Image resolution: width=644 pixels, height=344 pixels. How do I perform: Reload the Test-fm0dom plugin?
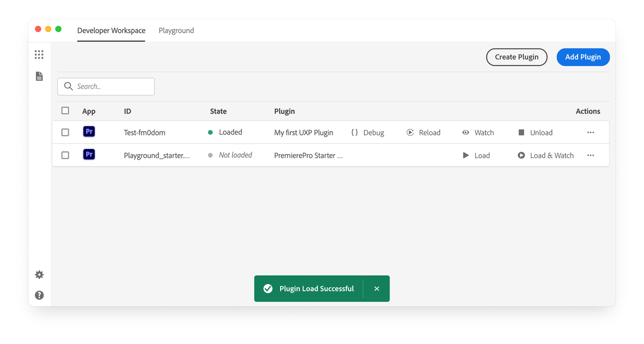(x=424, y=132)
